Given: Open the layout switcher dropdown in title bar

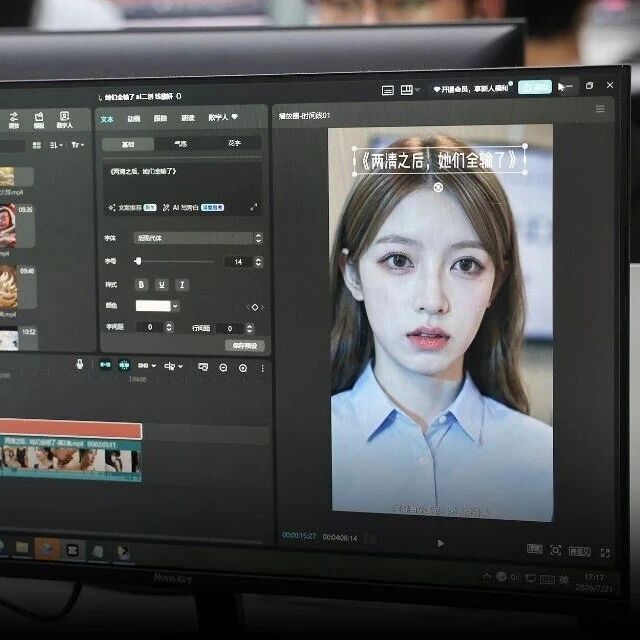Looking at the screenshot, I should [410, 89].
